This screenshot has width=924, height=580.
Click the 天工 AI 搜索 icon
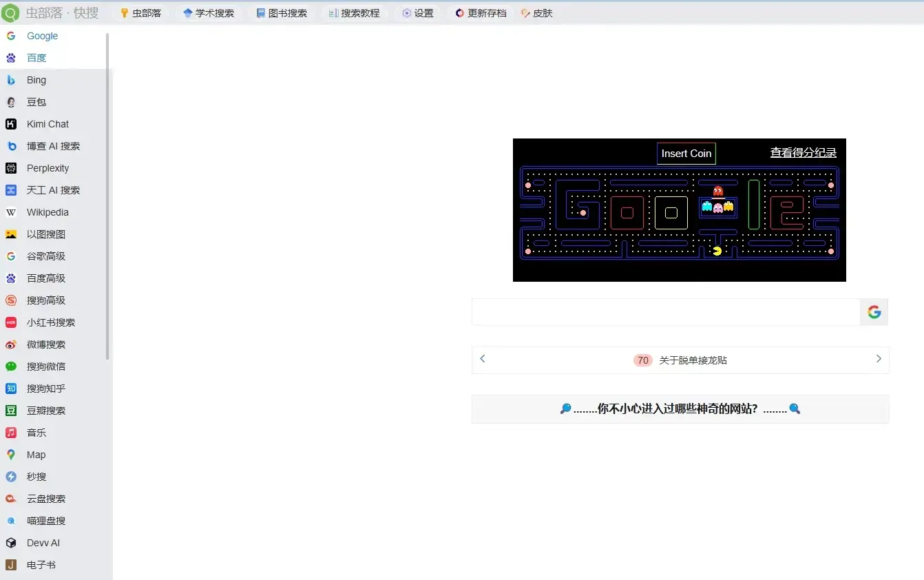(11, 190)
